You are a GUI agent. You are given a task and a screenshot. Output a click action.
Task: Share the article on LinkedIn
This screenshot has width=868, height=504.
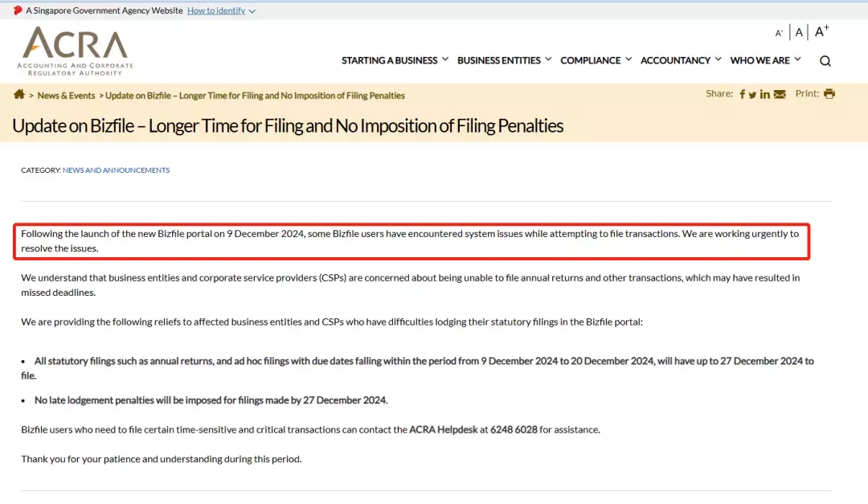(764, 94)
